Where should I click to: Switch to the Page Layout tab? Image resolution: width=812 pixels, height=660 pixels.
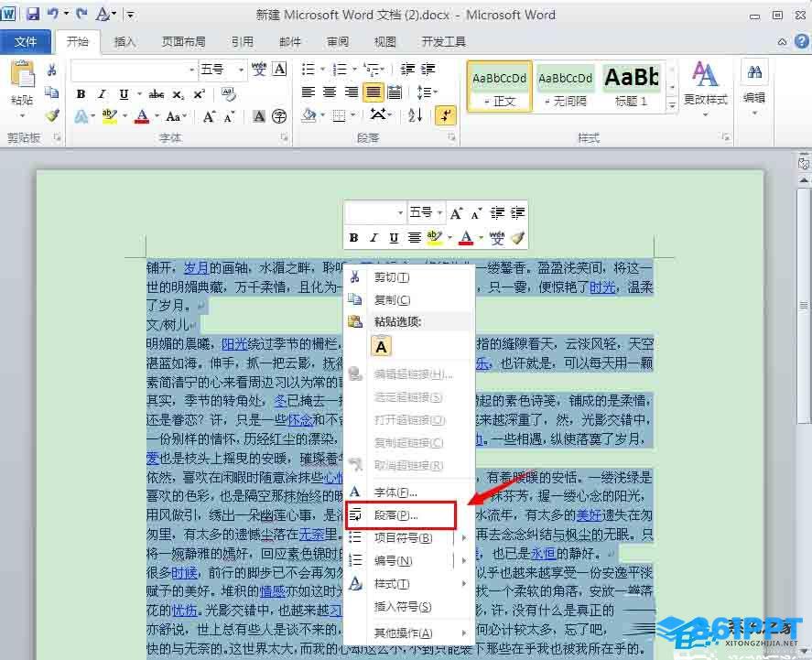click(x=183, y=42)
